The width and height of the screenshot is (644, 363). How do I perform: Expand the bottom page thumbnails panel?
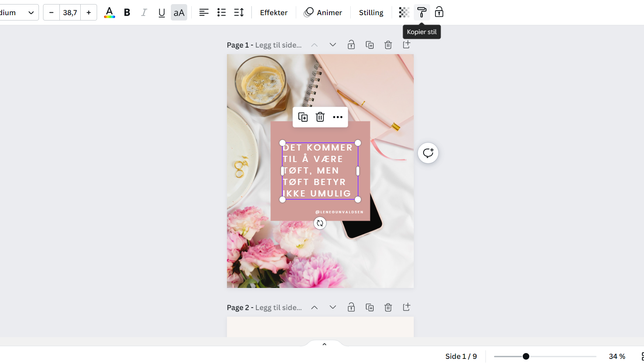pyautogui.click(x=324, y=344)
